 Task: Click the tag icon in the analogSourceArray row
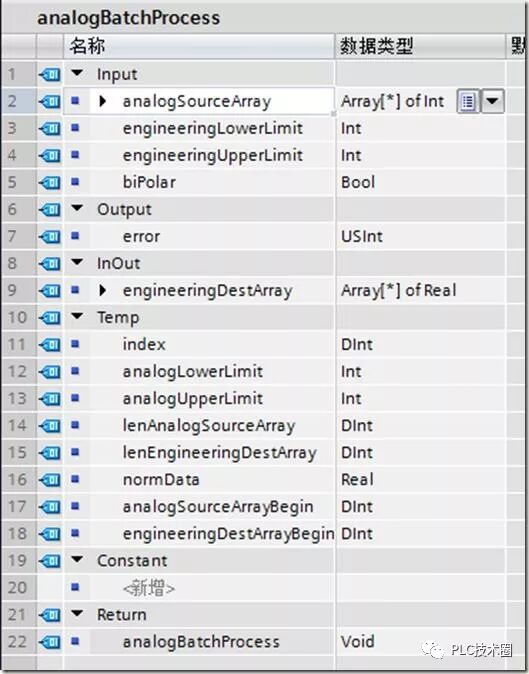tap(49, 102)
